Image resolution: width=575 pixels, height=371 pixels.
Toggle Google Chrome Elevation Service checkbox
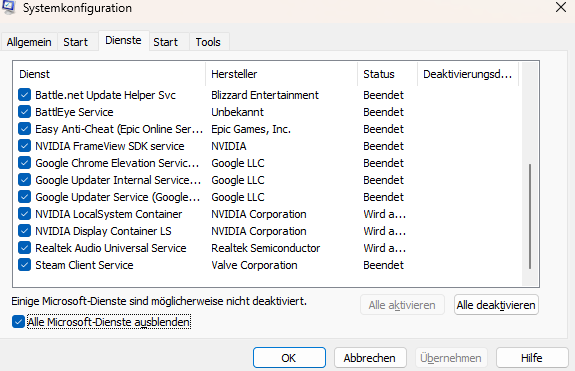click(x=24, y=163)
